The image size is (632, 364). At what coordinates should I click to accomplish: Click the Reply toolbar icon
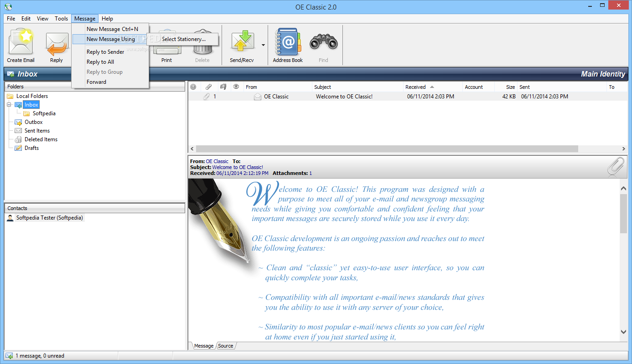tap(57, 44)
